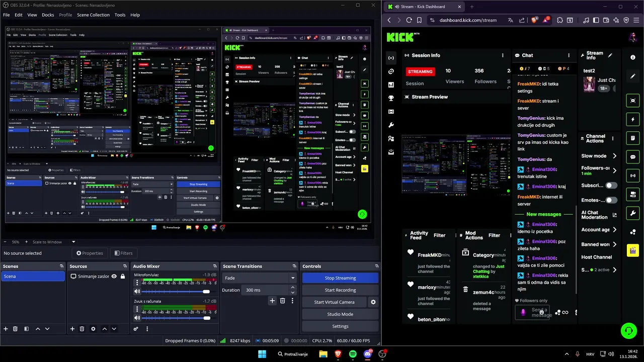Open source properties gear in the Sources toolbar
Image resolution: width=644 pixels, height=362 pixels.
click(x=93, y=329)
